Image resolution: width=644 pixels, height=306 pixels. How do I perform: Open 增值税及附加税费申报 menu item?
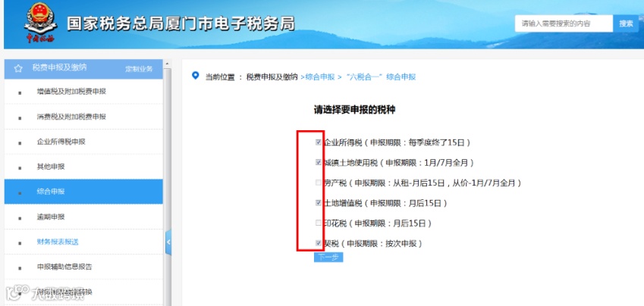83,92
